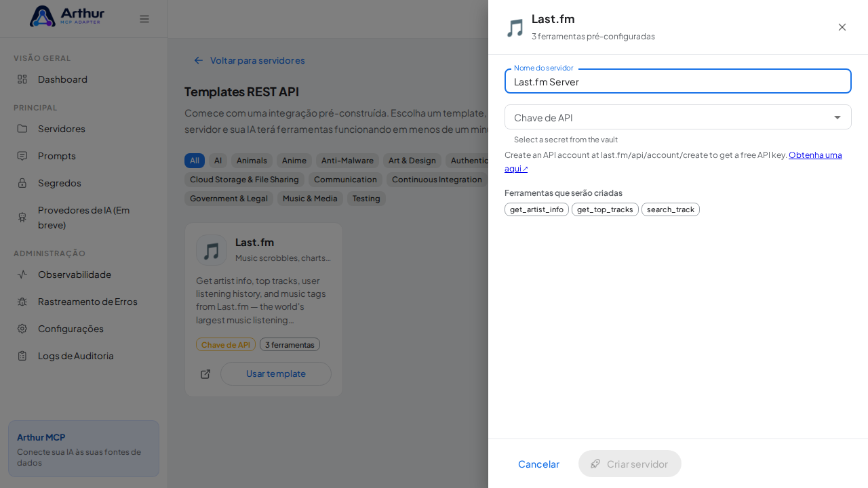Click the Last.fm card music note icon

[x=212, y=251]
